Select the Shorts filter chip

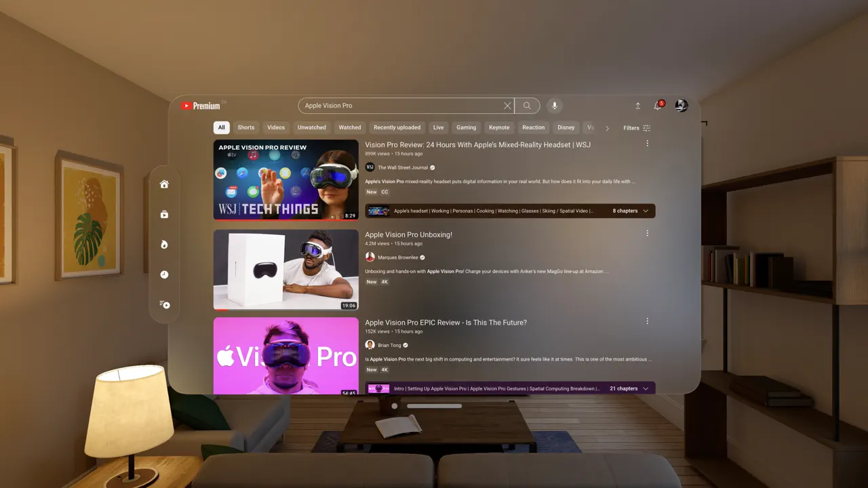[x=246, y=127]
